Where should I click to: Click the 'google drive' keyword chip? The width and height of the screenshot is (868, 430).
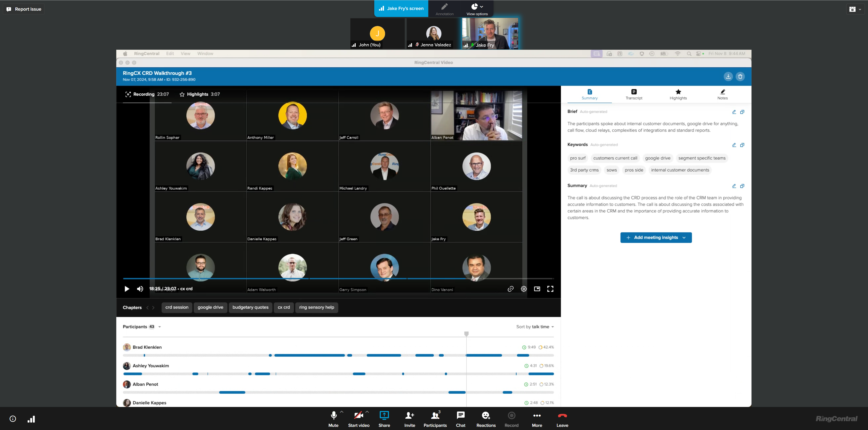click(x=657, y=158)
